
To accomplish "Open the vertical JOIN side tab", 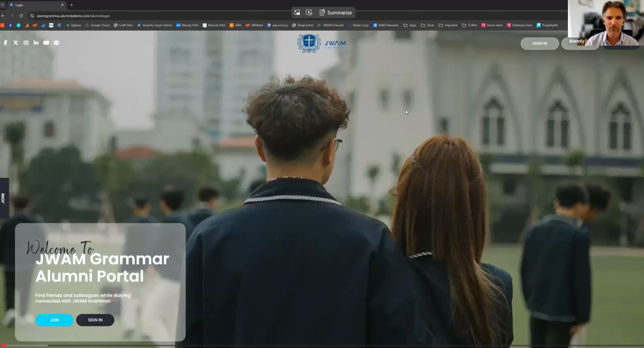I will tap(4, 198).
